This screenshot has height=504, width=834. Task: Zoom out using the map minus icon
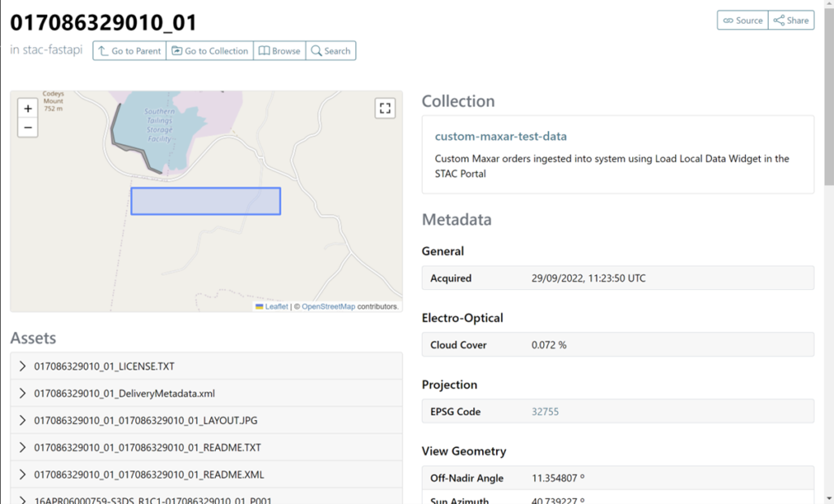(28, 127)
